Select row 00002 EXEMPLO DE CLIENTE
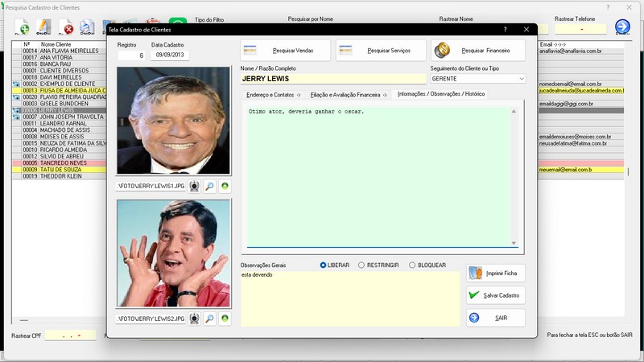The width and height of the screenshot is (644, 362). [x=59, y=84]
